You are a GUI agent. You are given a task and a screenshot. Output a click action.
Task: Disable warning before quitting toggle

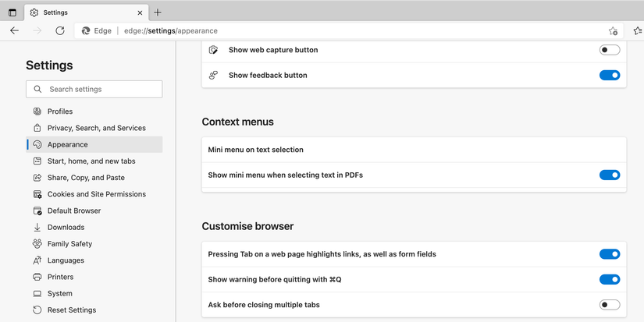[610, 280]
